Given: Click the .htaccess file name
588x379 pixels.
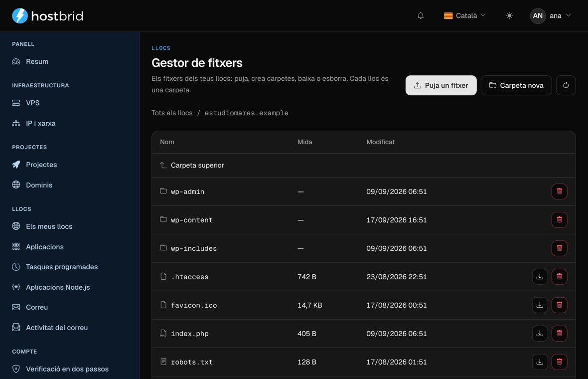Looking at the screenshot, I should pos(190,277).
